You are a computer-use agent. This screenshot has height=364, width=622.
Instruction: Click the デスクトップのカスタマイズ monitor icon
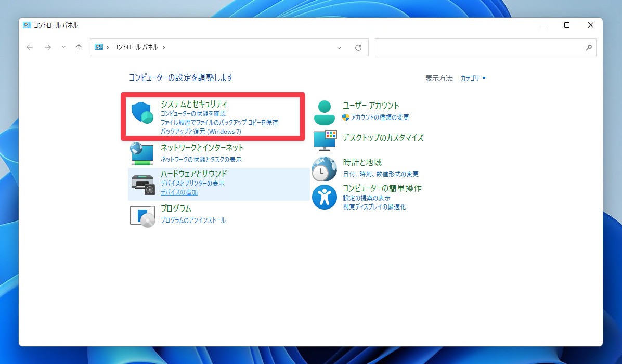tap(325, 140)
